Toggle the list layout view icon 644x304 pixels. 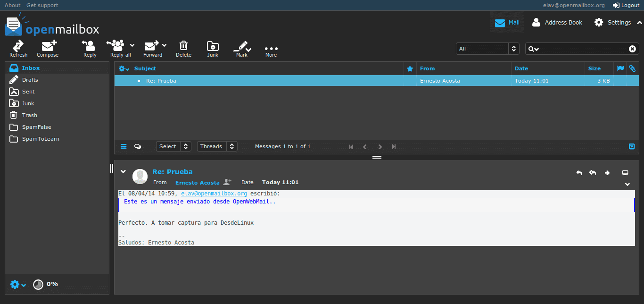point(123,146)
